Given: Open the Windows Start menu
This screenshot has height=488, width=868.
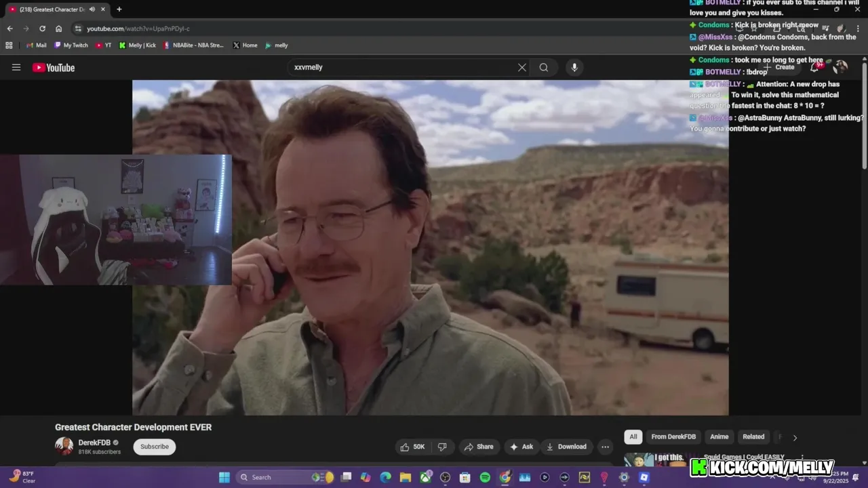Looking at the screenshot, I should coord(224,477).
